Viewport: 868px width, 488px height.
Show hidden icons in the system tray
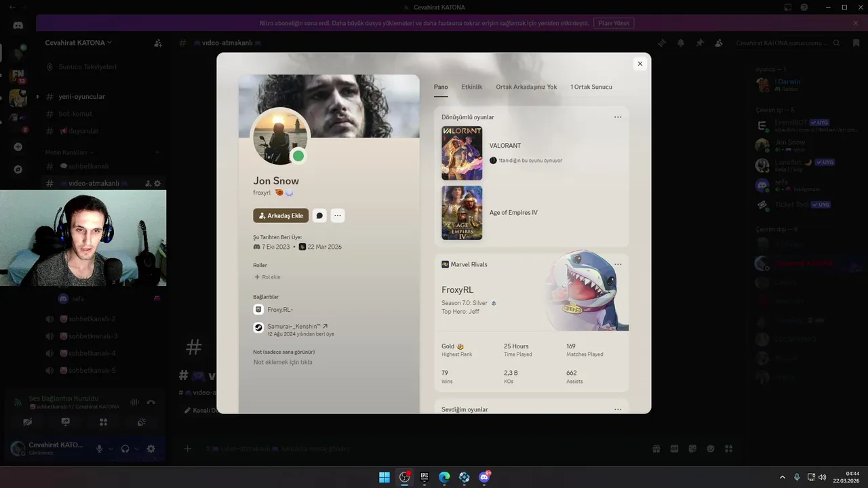tap(782, 477)
